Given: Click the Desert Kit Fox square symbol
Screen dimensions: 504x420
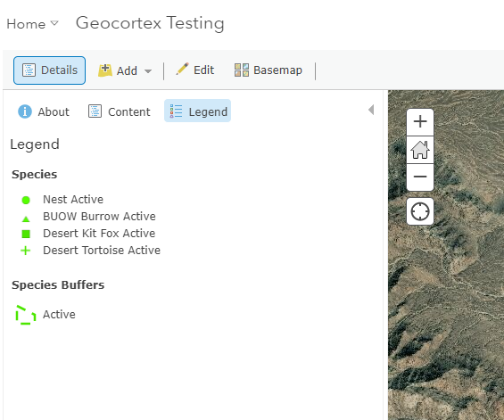Looking at the screenshot, I should (26, 234).
